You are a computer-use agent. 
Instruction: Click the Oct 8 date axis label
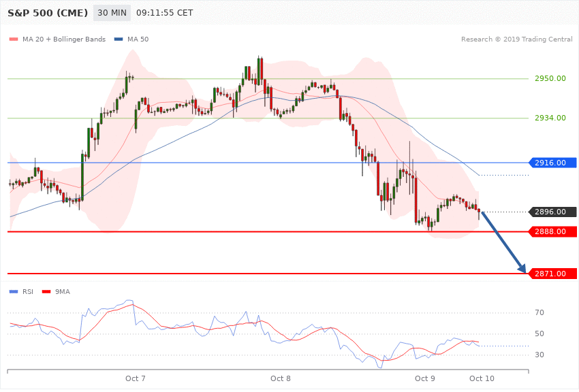[x=280, y=378]
